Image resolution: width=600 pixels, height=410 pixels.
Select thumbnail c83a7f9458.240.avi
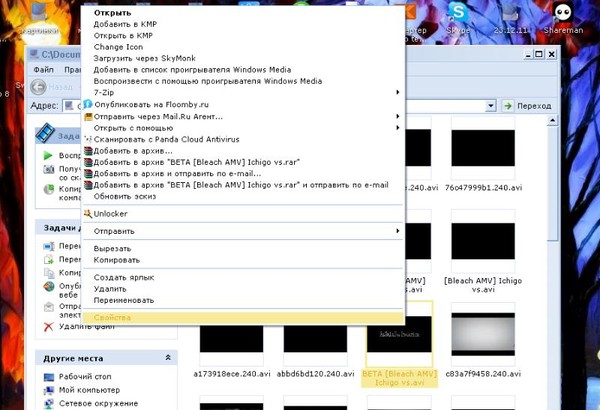(483, 334)
